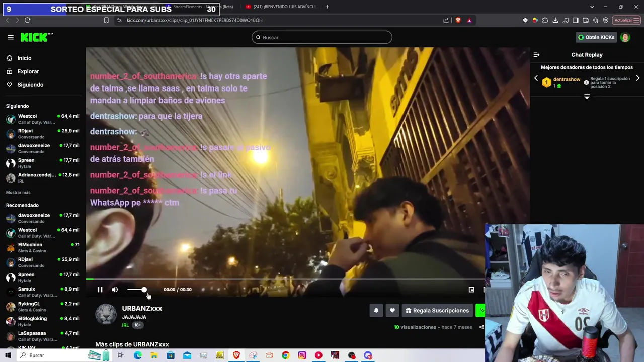
Task: Share the clip via share icon
Action: (481, 327)
